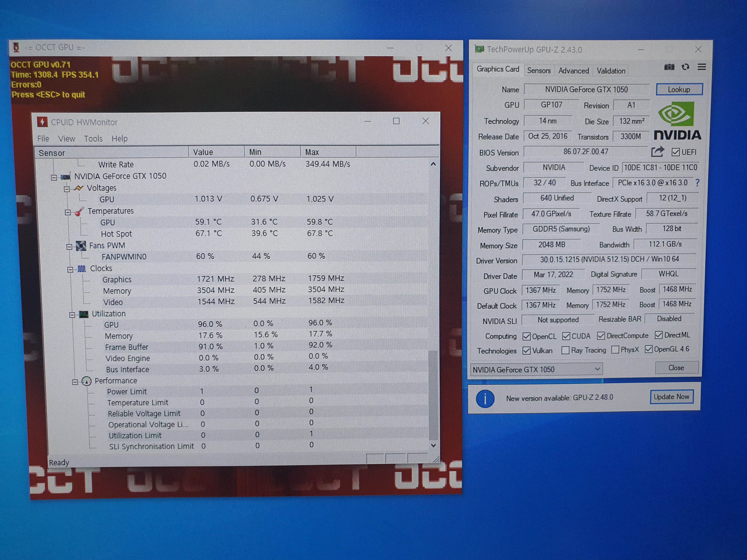Viewport: 747px width, 560px height.
Task: Click the Temperatures thermometer icon
Action: tap(79, 211)
